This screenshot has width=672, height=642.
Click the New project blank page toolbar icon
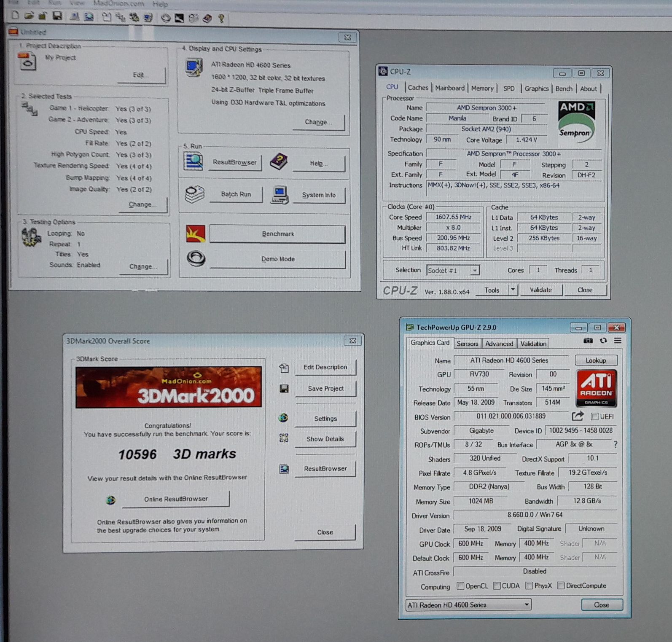tap(15, 16)
